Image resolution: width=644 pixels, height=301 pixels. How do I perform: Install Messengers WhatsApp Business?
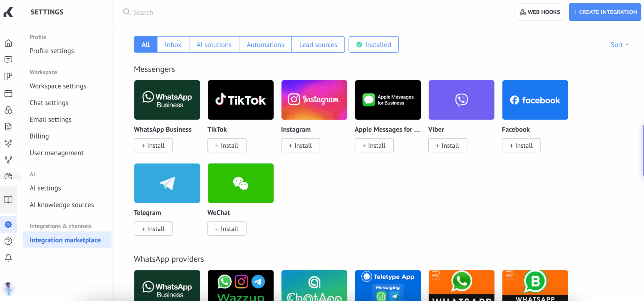(153, 145)
